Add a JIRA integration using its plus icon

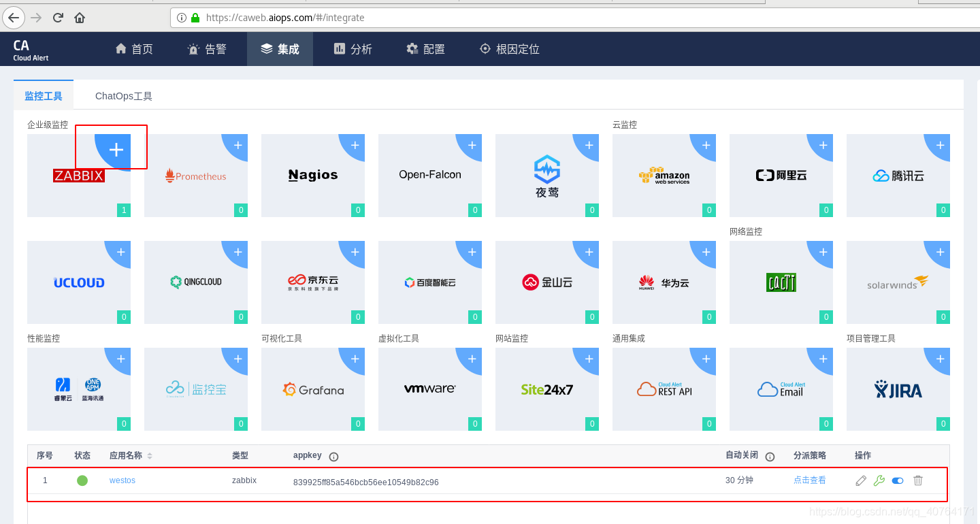[940, 359]
